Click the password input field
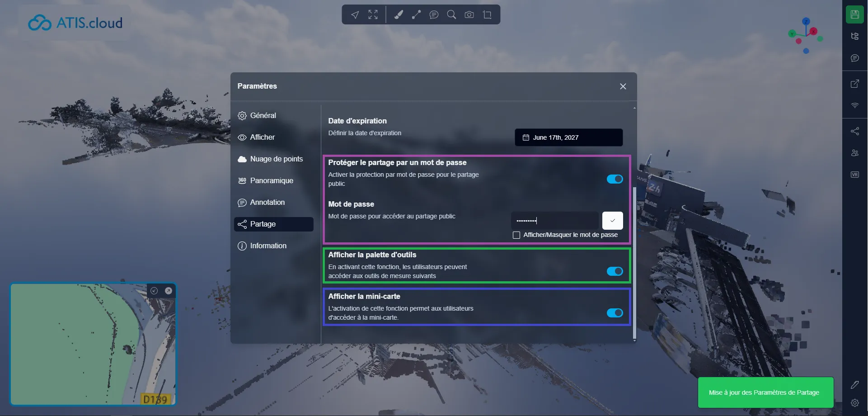 click(555, 221)
